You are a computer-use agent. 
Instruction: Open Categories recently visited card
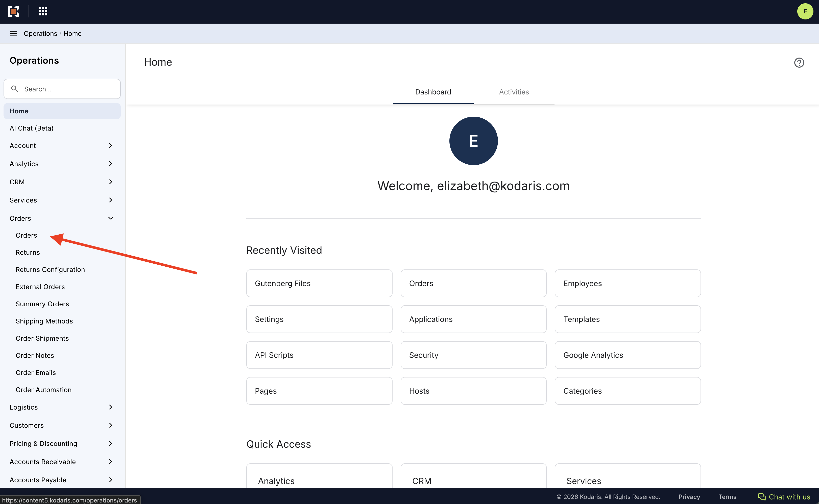click(628, 391)
